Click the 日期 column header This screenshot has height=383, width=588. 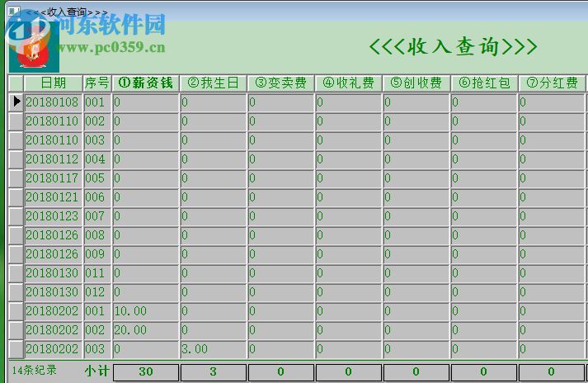coord(54,83)
